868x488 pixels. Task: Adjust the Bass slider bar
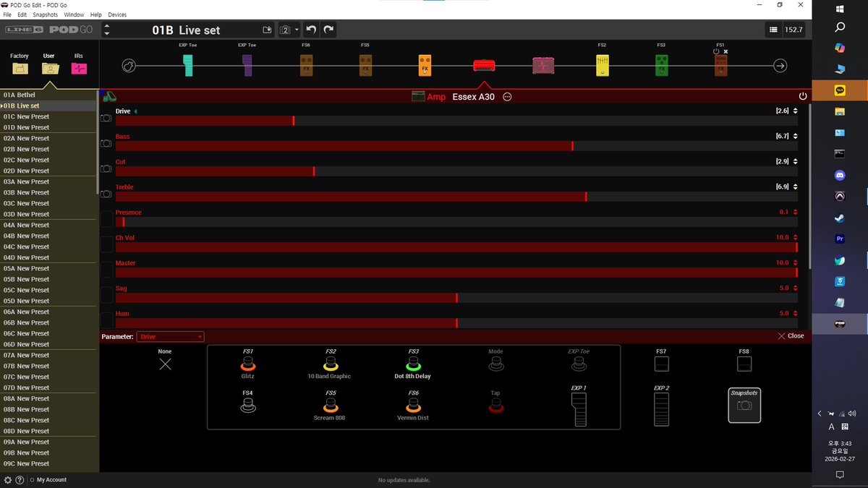pyautogui.click(x=456, y=146)
